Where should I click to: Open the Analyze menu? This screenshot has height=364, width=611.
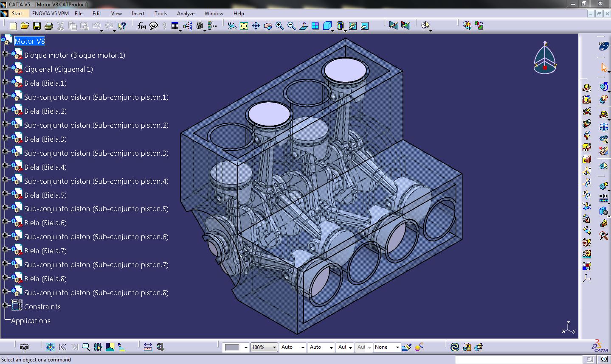186,14
